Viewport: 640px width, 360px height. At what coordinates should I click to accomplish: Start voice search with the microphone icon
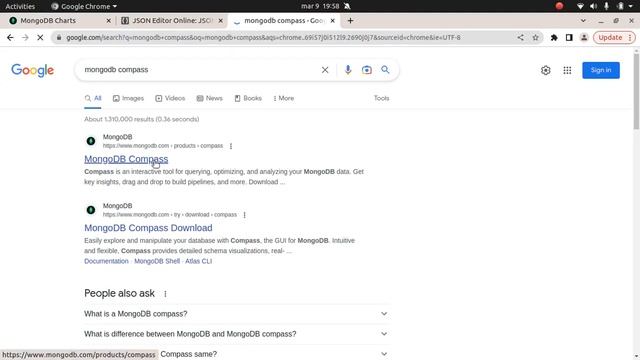pos(348,70)
